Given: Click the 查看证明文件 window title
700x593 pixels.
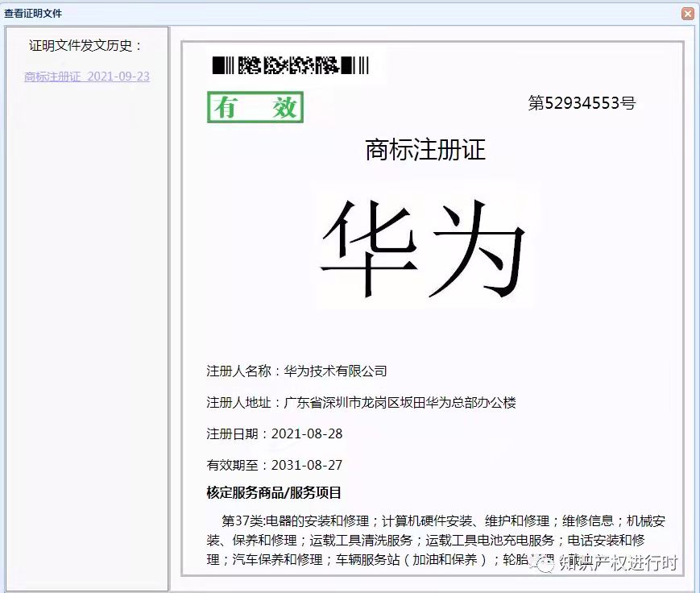Looking at the screenshot, I should click(33, 14).
